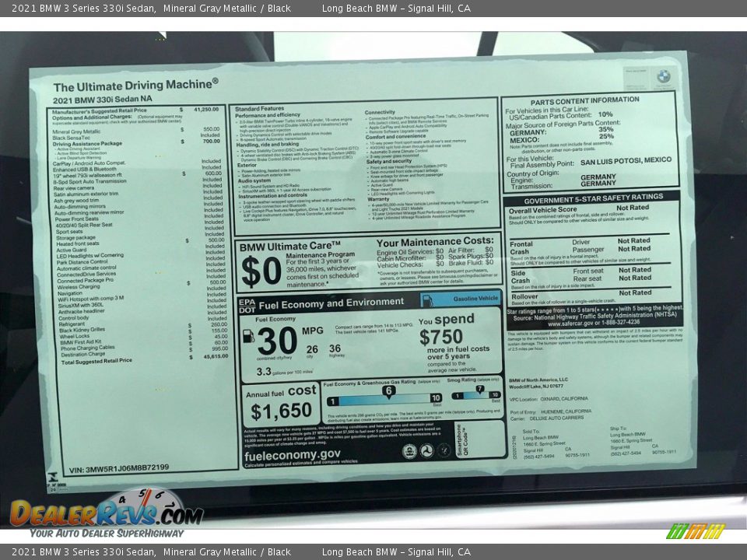
Task: Click 'GOVERNMENT 5-STAR SAFETY RATINGS' header
Action: pyautogui.click(x=593, y=198)
